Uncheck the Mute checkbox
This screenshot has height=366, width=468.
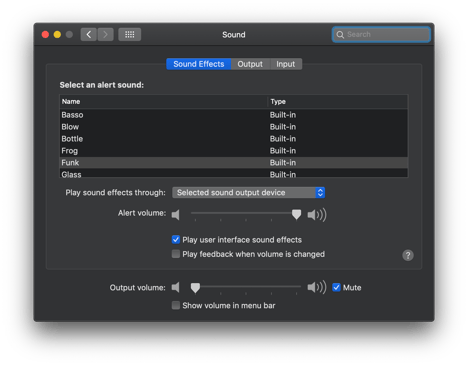(336, 287)
